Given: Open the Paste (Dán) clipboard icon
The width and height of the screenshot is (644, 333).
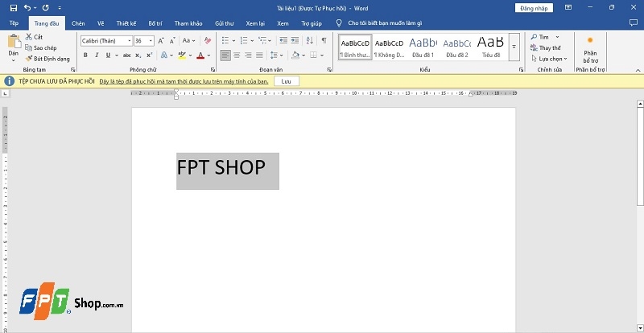Looking at the screenshot, I should pos(14,42).
